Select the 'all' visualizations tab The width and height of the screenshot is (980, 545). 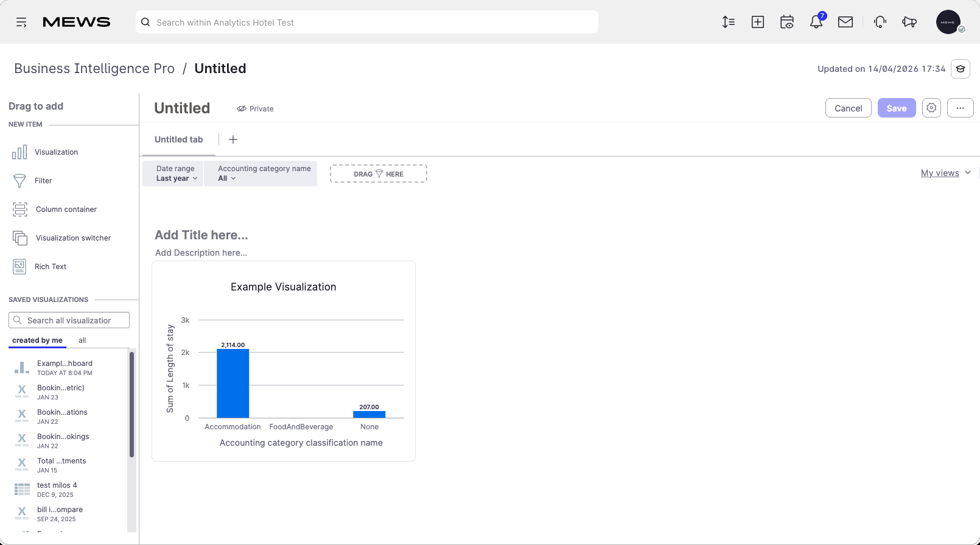coord(82,340)
